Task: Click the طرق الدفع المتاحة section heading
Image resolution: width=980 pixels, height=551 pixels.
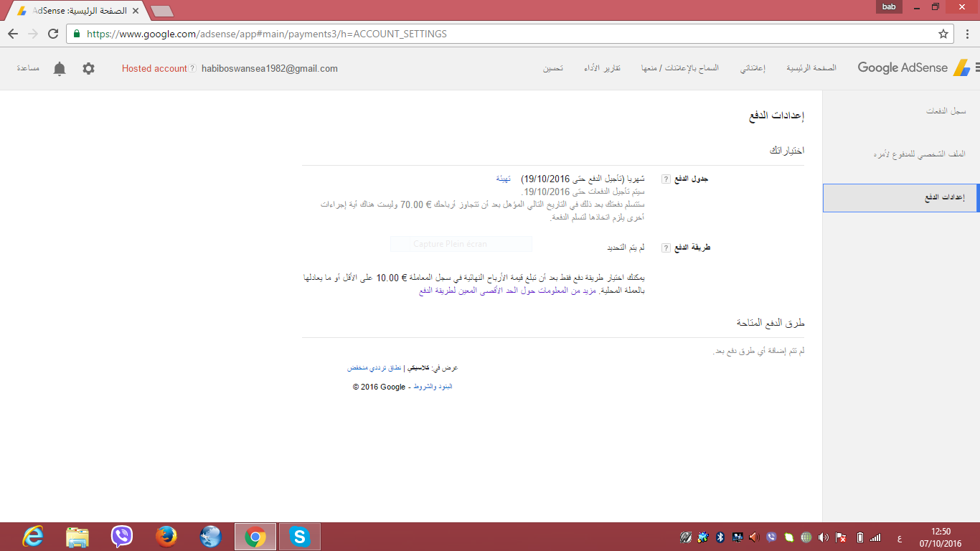Action: click(x=771, y=324)
